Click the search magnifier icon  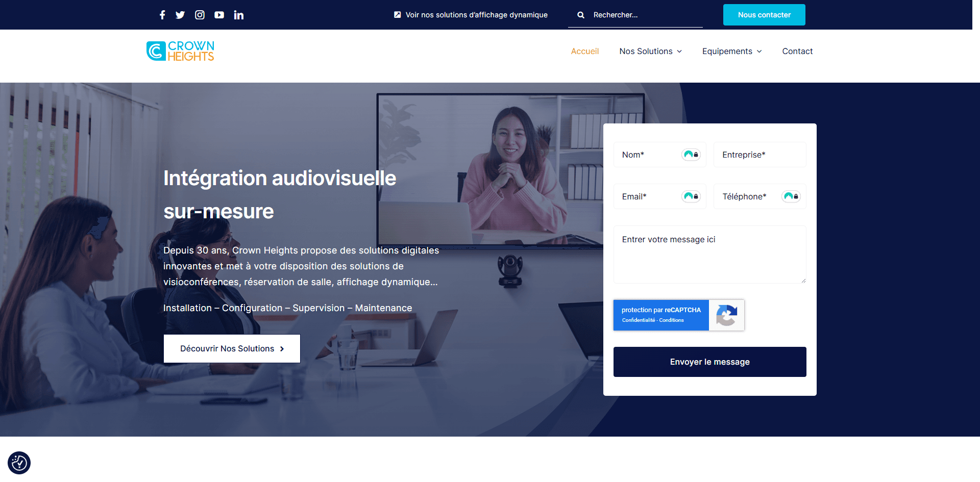click(581, 15)
